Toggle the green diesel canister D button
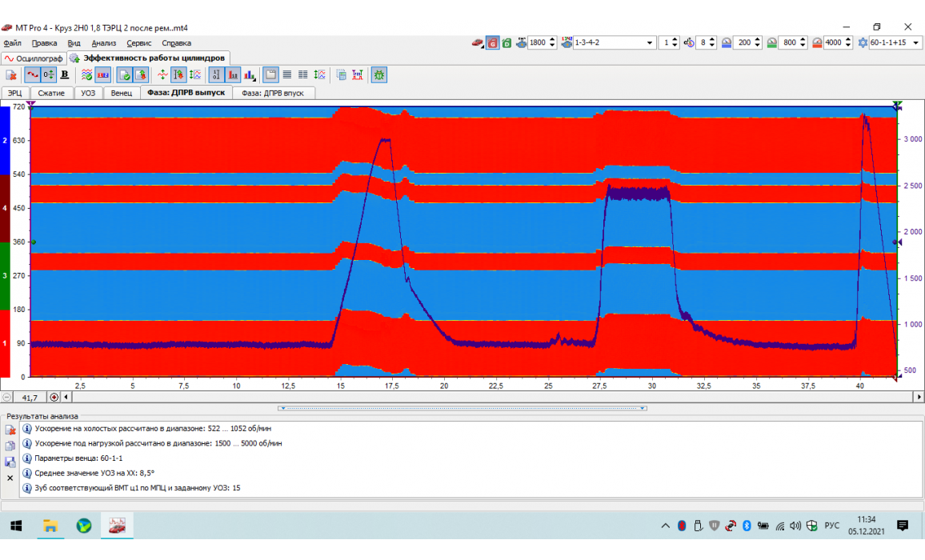The image size is (925, 560). click(x=507, y=42)
